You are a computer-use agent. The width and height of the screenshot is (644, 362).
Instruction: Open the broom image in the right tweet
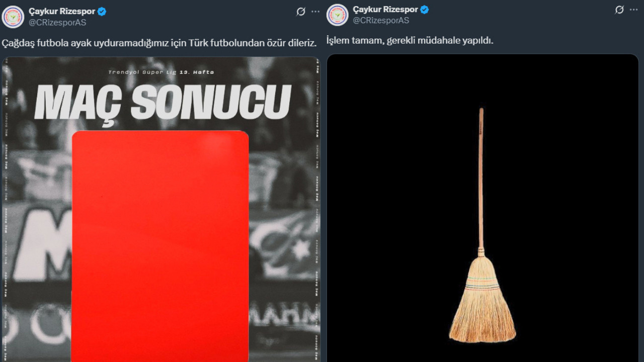click(x=482, y=208)
